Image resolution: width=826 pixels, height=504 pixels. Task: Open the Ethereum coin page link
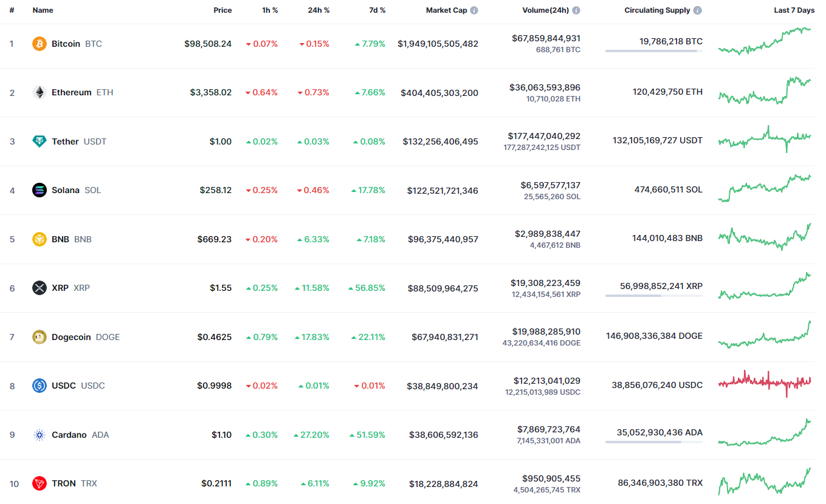[72, 92]
